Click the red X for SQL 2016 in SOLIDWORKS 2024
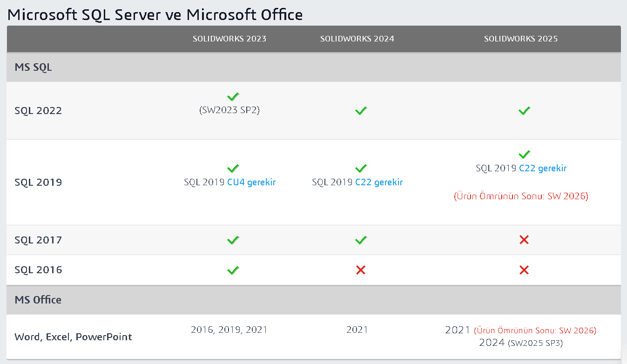This screenshot has width=627, height=364. pos(360,270)
